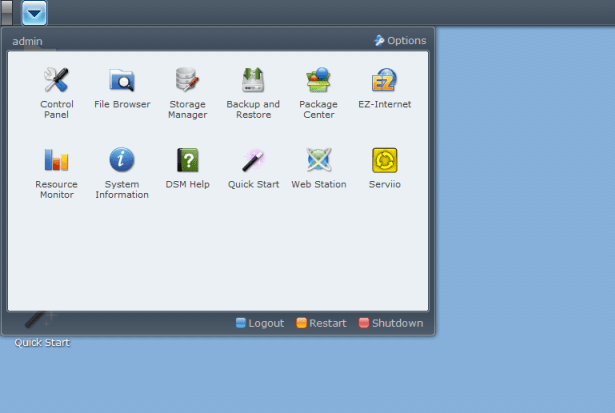Select the Quick Start desktop shortcut label
The width and height of the screenshot is (615, 413).
42,343
